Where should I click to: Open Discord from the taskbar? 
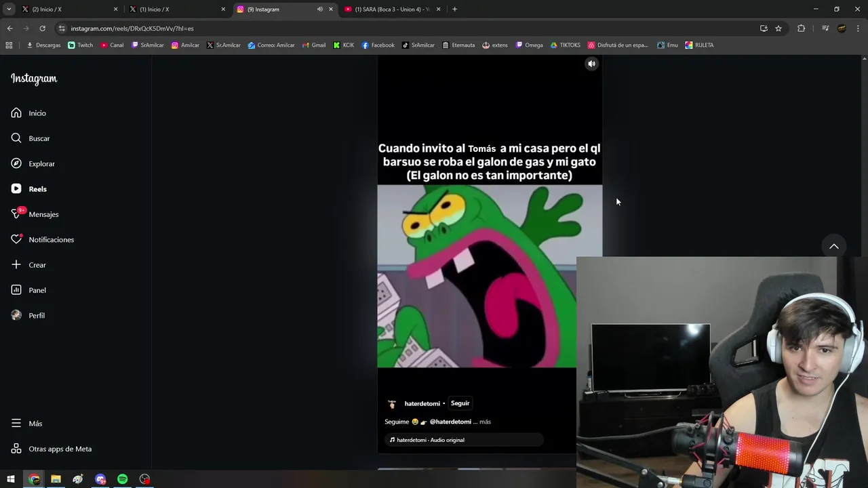click(100, 479)
